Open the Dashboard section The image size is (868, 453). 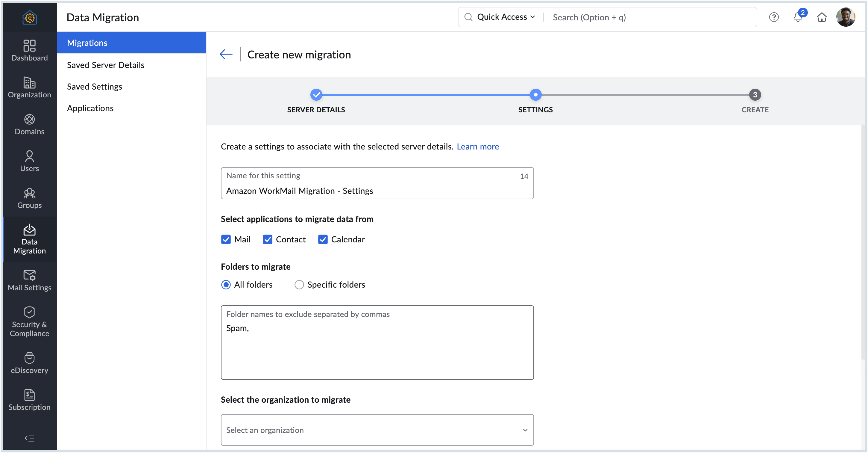[29, 51]
